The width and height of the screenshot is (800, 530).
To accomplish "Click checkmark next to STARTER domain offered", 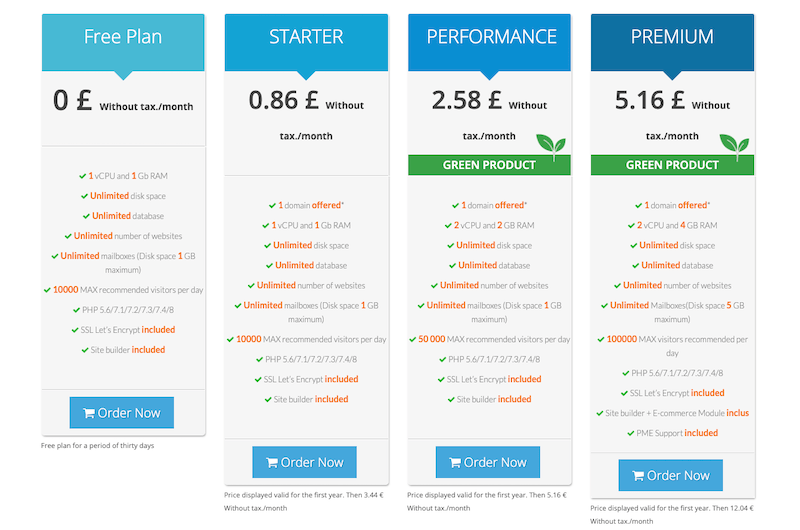I will [272, 206].
